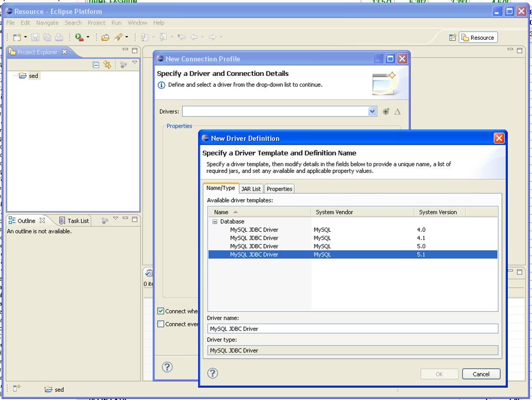This screenshot has height=400, width=532.
Task: Open the Edit menu
Action: 25,23
